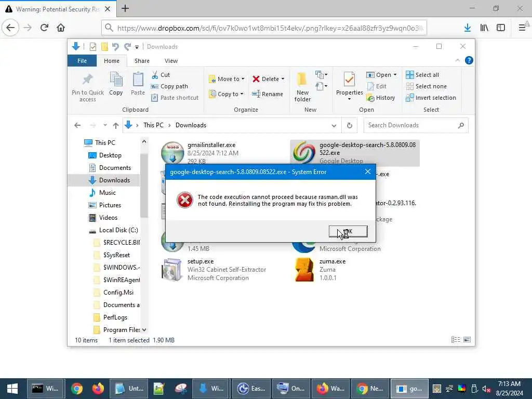Viewport: 532px width, 399px height.
Task: Open Firefox downloads panel
Action: coord(468,28)
